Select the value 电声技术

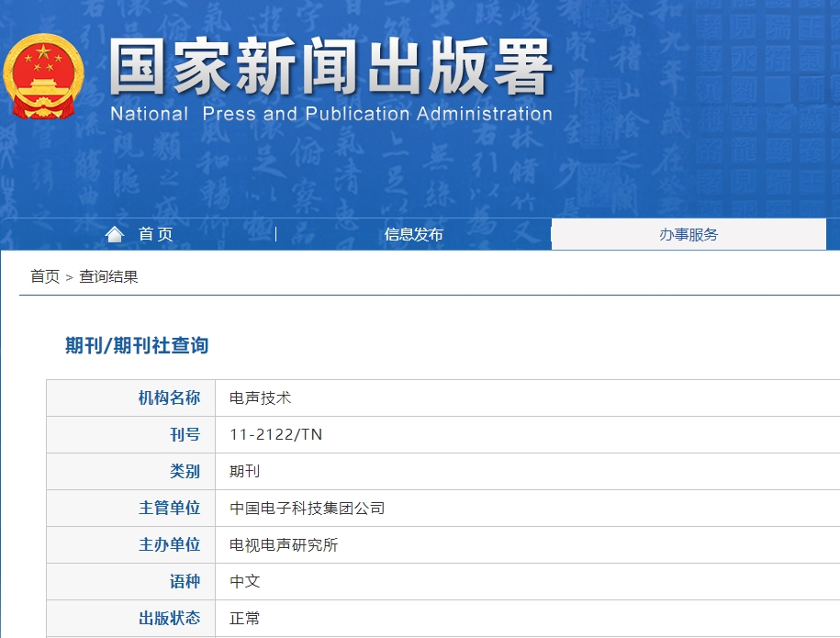pyautogui.click(x=261, y=398)
